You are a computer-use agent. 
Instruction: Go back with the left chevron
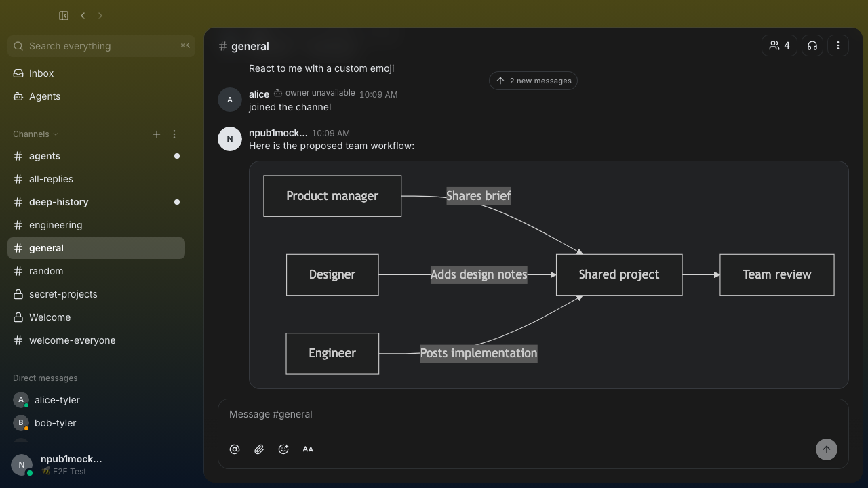click(83, 16)
